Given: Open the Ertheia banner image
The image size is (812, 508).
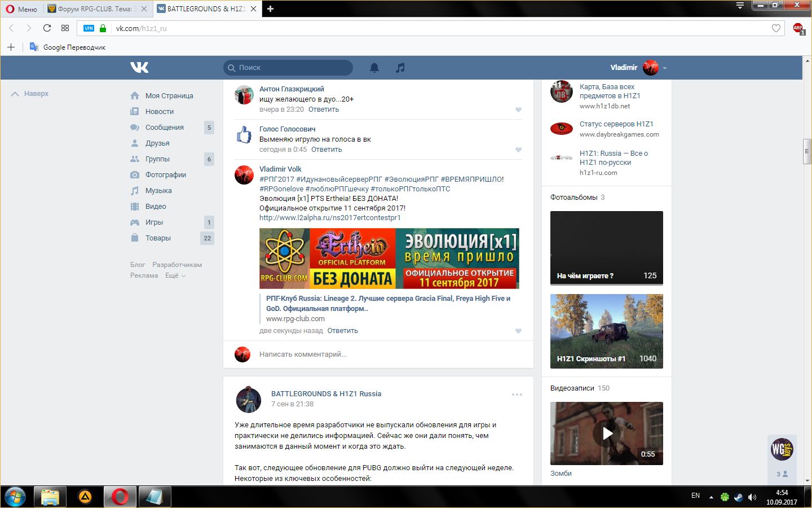Looking at the screenshot, I should (389, 259).
